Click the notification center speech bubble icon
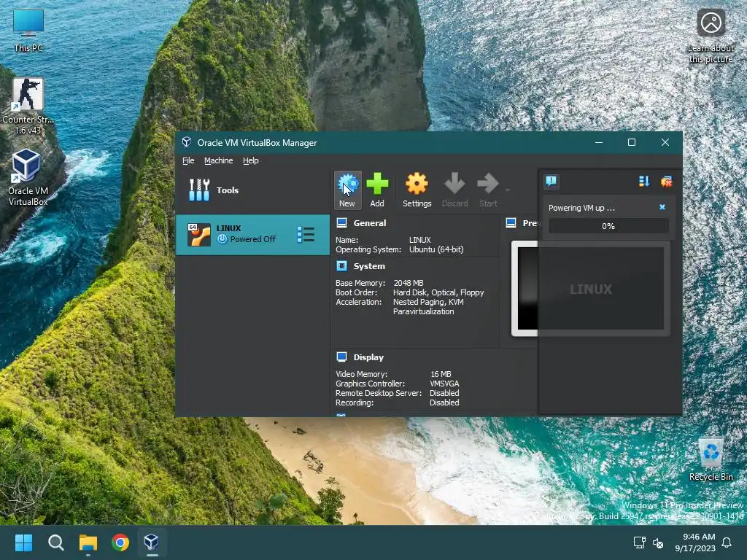 [551, 181]
